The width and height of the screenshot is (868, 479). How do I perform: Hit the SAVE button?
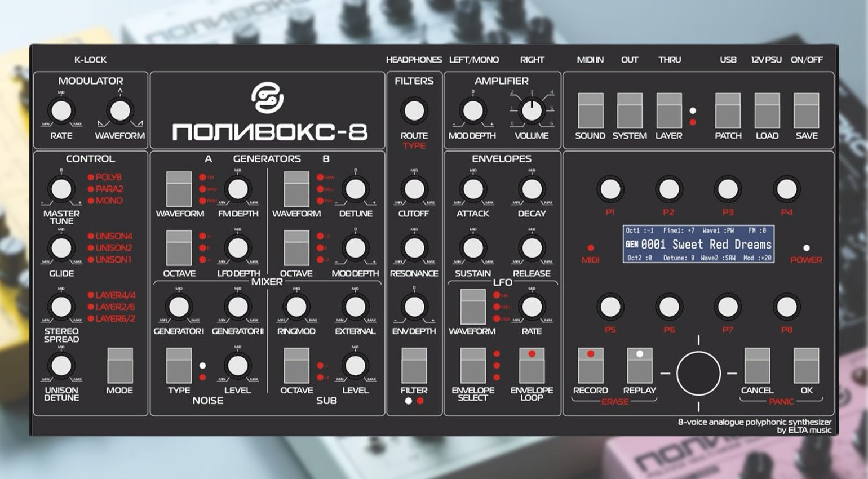806,111
